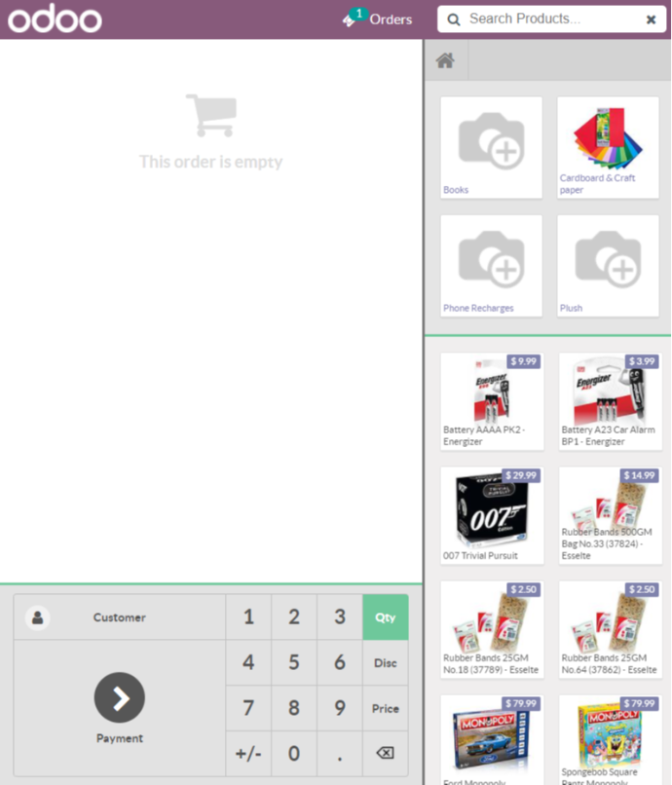Click the Search Products field
This screenshot has width=672, height=785.
click(552, 19)
